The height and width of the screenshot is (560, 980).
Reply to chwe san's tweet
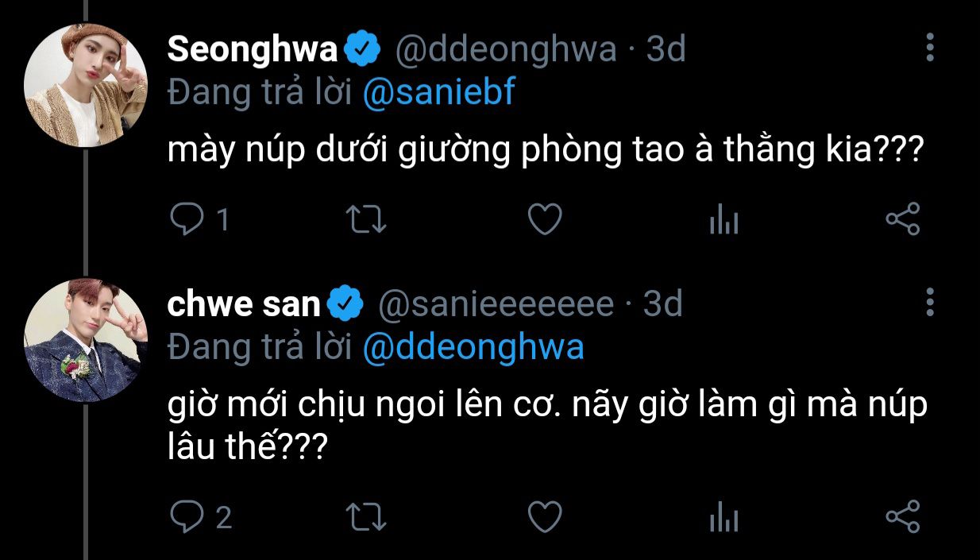coord(187,518)
